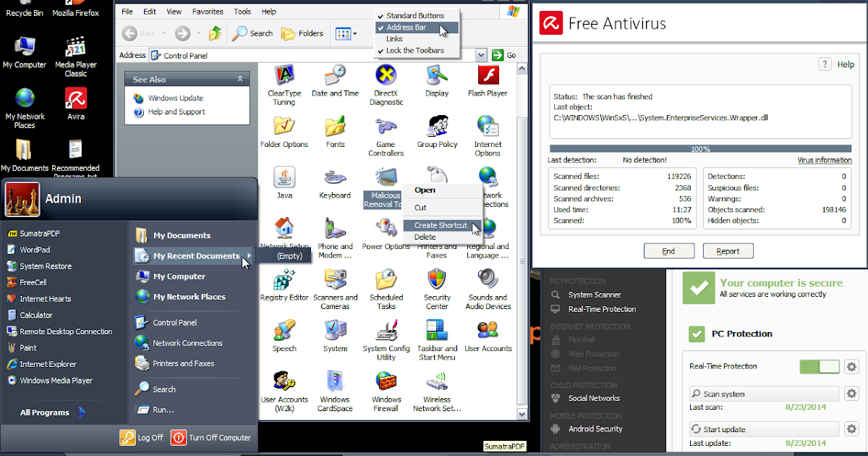
Task: Open the Java control panel icon
Action: (284, 182)
